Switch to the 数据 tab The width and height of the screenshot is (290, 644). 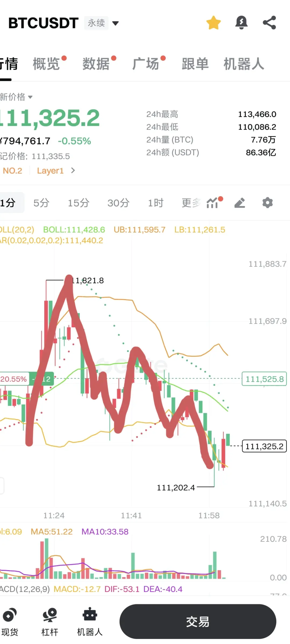click(96, 64)
